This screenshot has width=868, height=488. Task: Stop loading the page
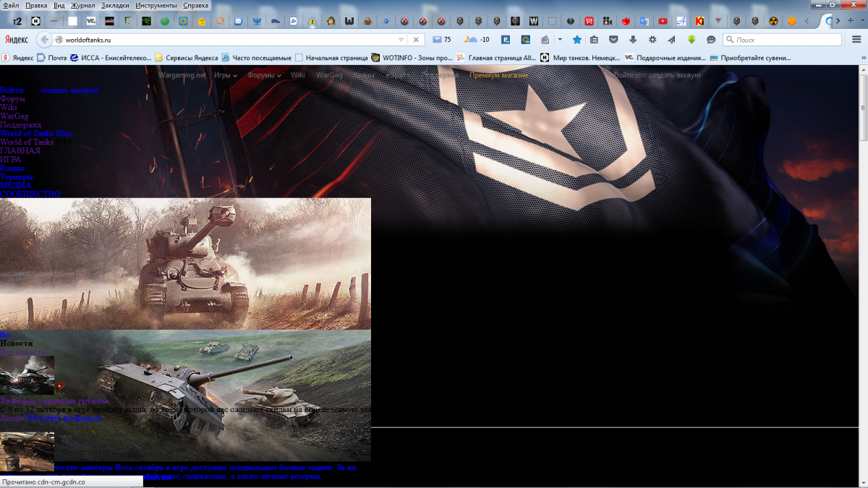pyautogui.click(x=416, y=40)
